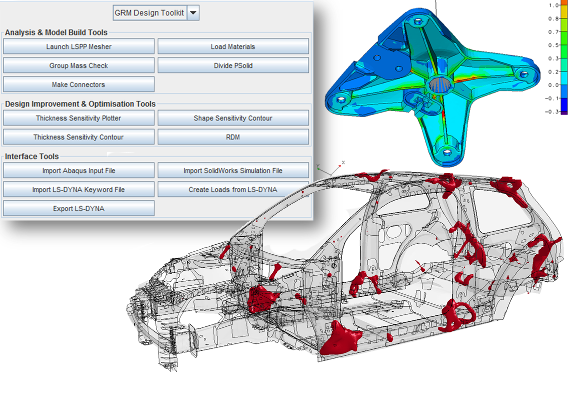Click the XYZ axis triad indicator

[x=330, y=168]
